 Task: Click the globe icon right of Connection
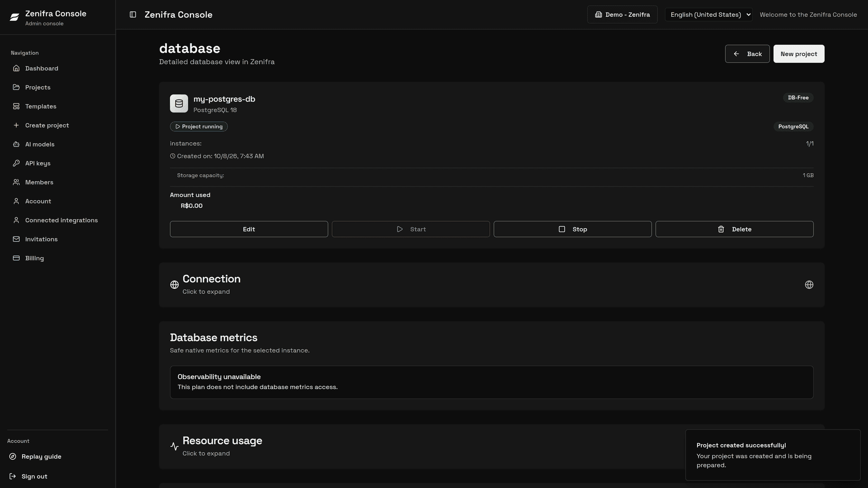pos(809,285)
